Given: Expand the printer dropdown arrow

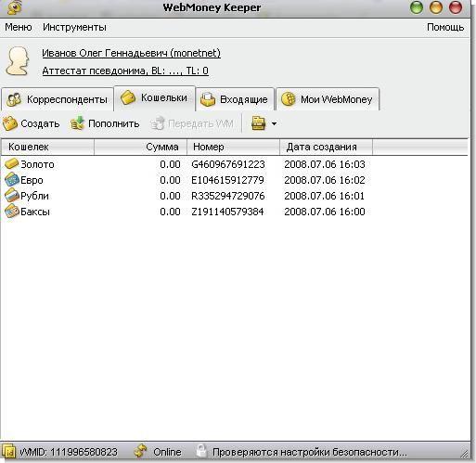Looking at the screenshot, I should pos(274,123).
